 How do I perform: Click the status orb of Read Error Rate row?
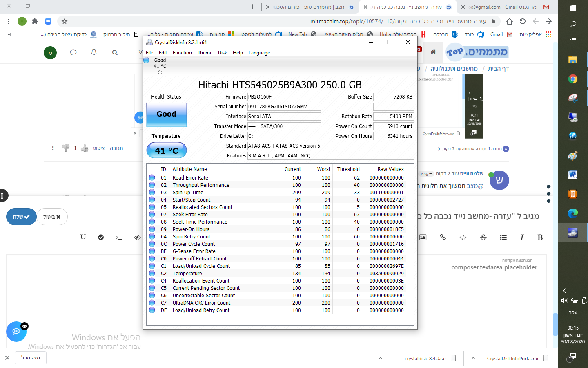pyautogui.click(x=152, y=178)
